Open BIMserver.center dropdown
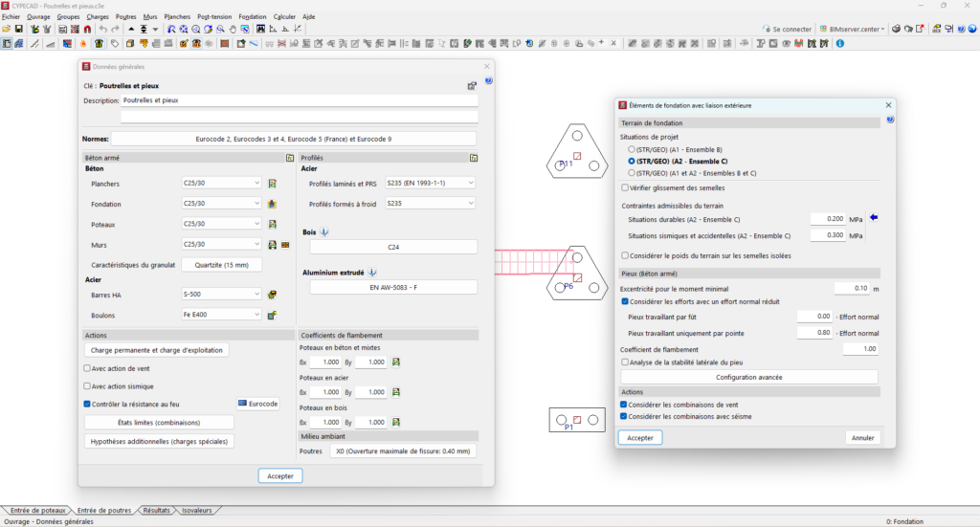 [853, 29]
